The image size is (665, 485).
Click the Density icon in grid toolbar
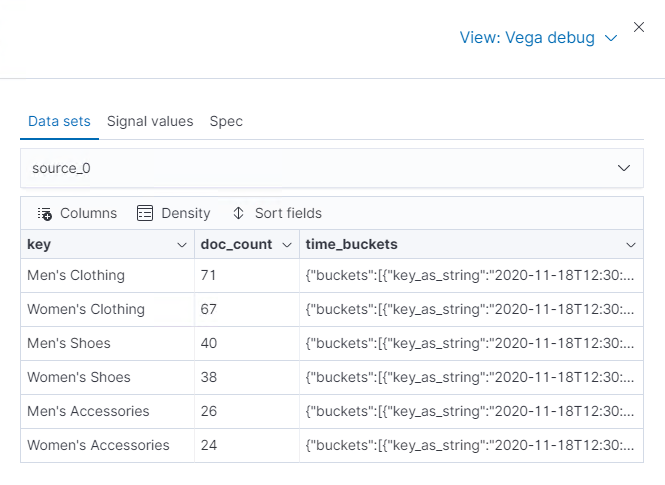pyautogui.click(x=145, y=213)
